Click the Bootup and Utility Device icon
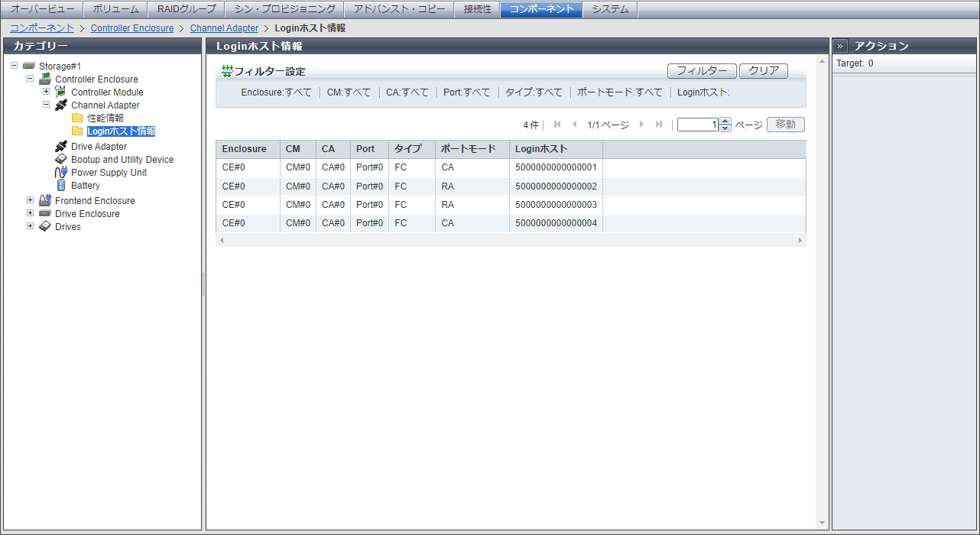The image size is (980, 535). [61, 160]
